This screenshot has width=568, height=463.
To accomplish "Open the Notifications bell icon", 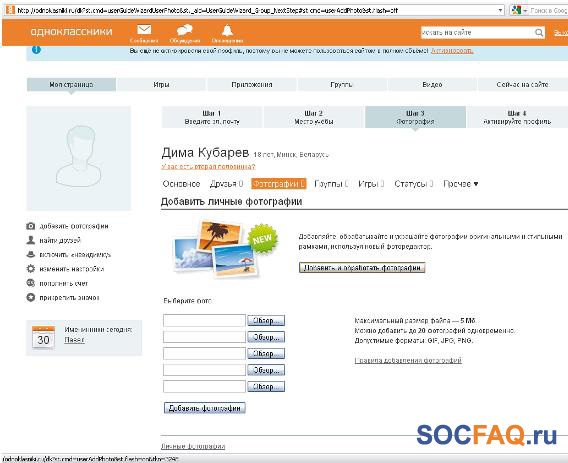I will click(227, 30).
